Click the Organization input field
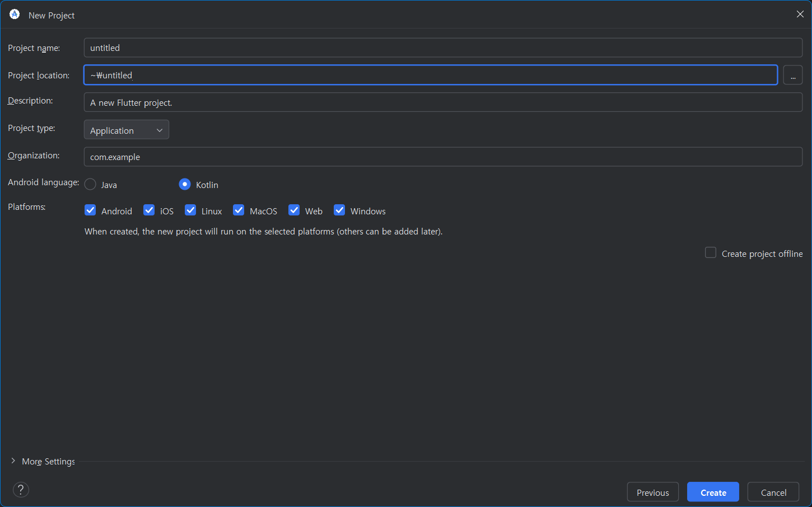The height and width of the screenshot is (507, 812). point(443,157)
